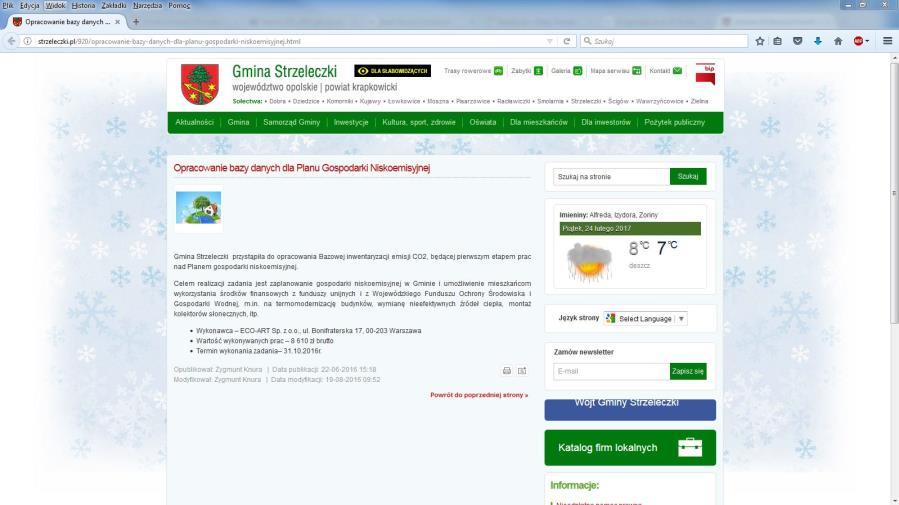Focus the browser Szukaj search box
The image size is (899, 505).
[665, 41]
